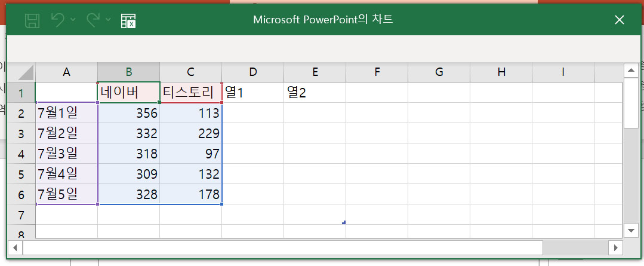Image resolution: width=644 pixels, height=266 pixels.
Task: Select the 7월4일 cell
Action: [66, 174]
